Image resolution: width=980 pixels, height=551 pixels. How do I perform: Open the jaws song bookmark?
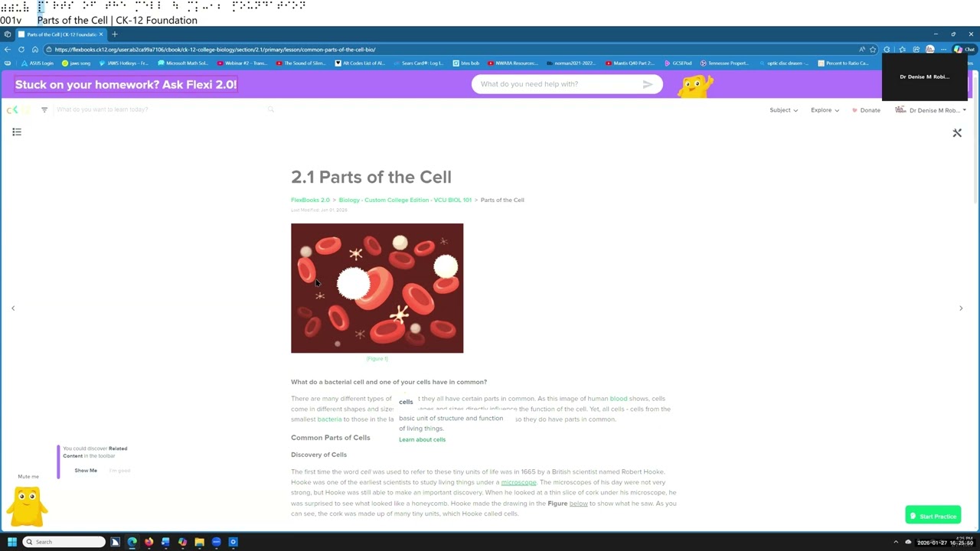(76, 63)
